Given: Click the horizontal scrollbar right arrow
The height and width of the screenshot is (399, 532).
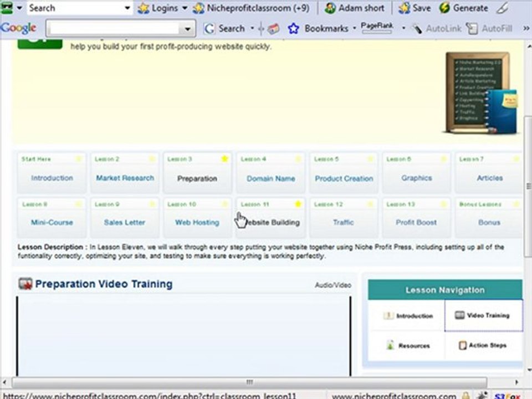Looking at the screenshot, I should (516, 382).
